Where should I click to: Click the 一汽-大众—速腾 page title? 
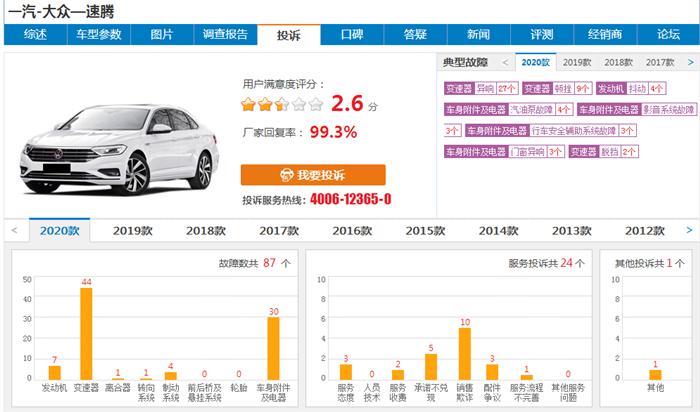[x=61, y=12]
